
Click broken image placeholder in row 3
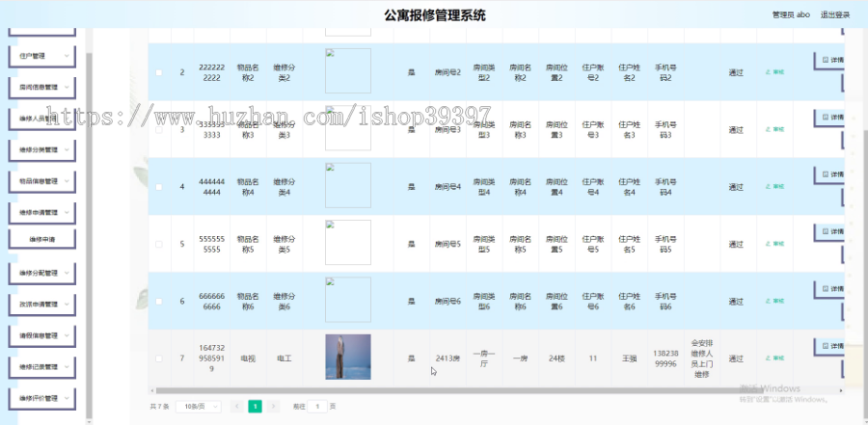click(347, 128)
